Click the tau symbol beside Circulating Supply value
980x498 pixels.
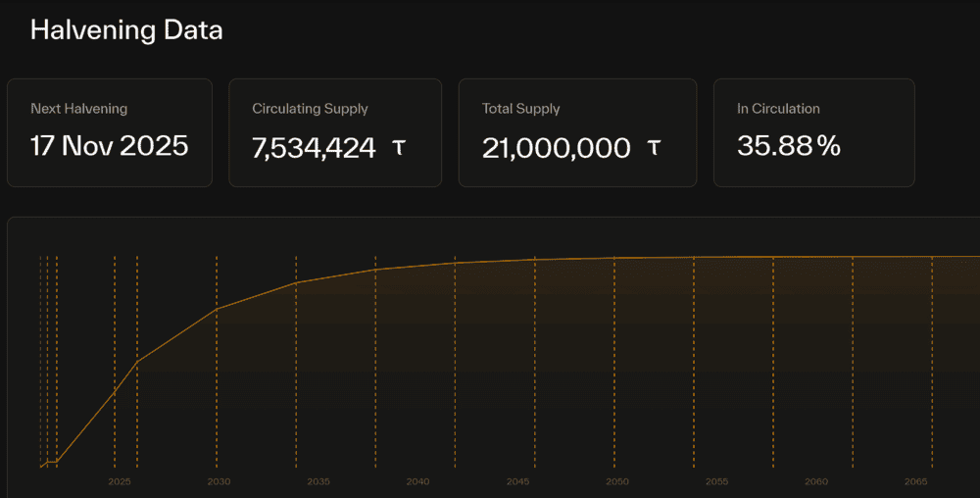click(x=398, y=148)
